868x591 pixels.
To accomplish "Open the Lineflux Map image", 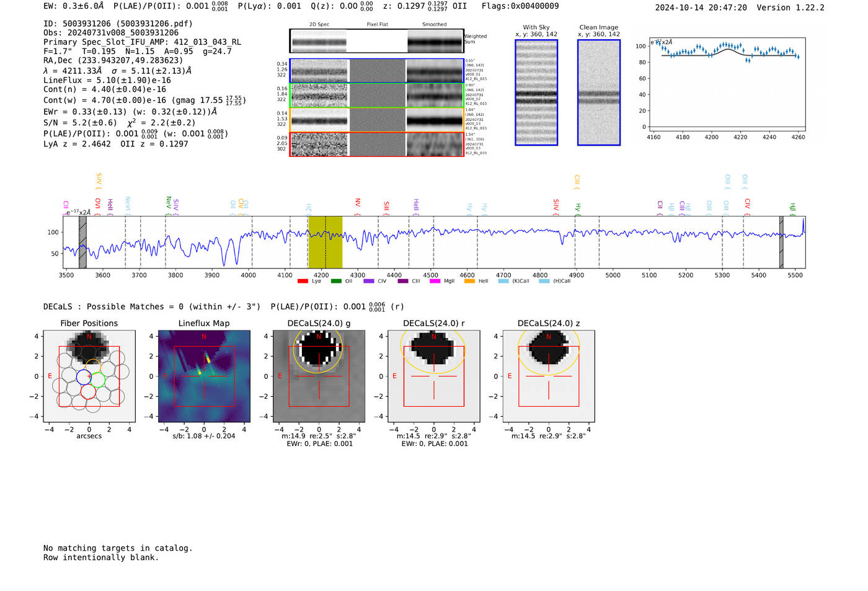I will [204, 376].
